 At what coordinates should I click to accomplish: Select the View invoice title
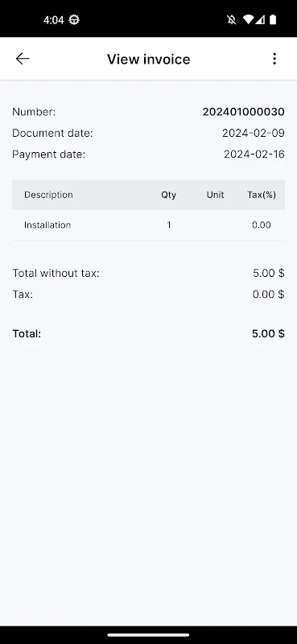pos(149,59)
